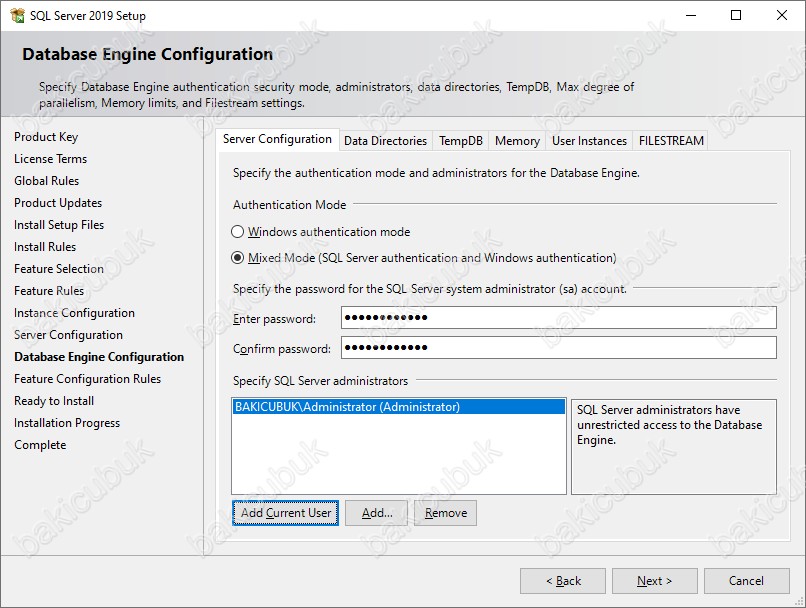Go back with the Back button
Viewport: 806px width, 608px height.
coord(563,581)
